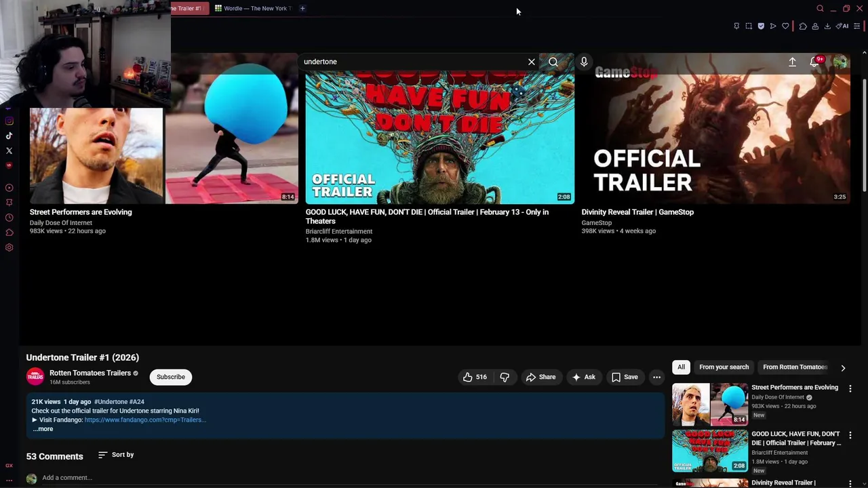Open a new browser tab

(x=302, y=8)
